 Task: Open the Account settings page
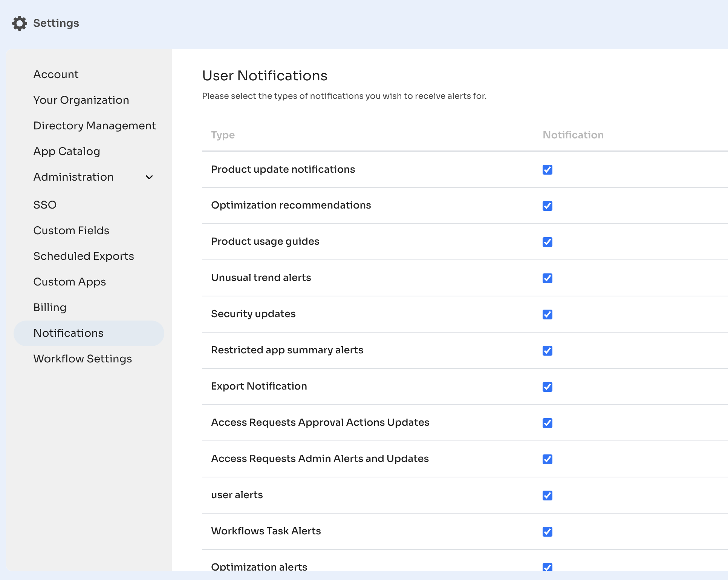(x=56, y=74)
